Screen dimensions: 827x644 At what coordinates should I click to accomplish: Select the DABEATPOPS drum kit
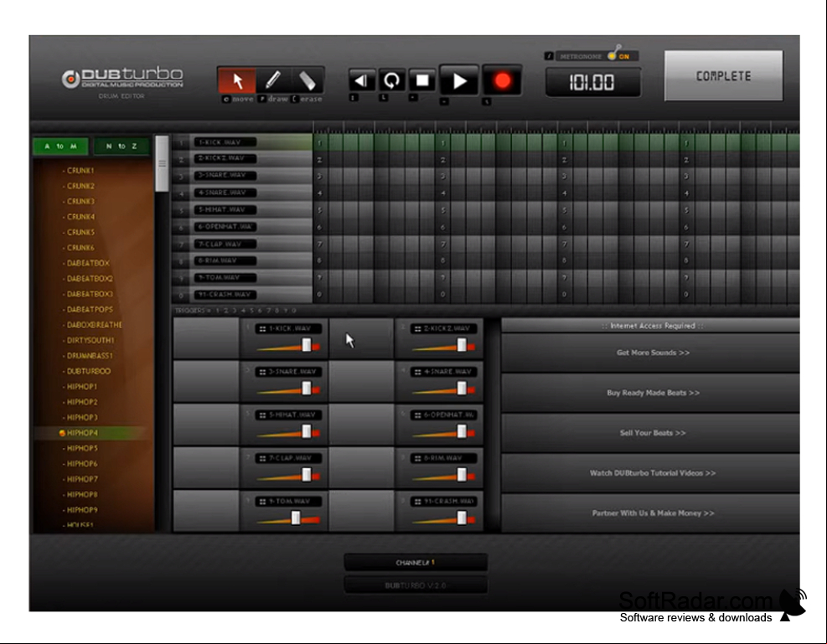click(x=89, y=309)
